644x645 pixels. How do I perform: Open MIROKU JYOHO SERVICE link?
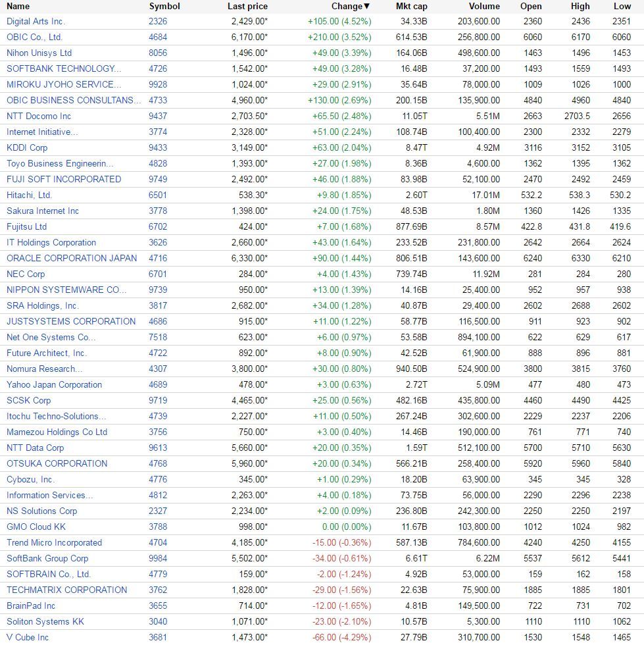64,84
